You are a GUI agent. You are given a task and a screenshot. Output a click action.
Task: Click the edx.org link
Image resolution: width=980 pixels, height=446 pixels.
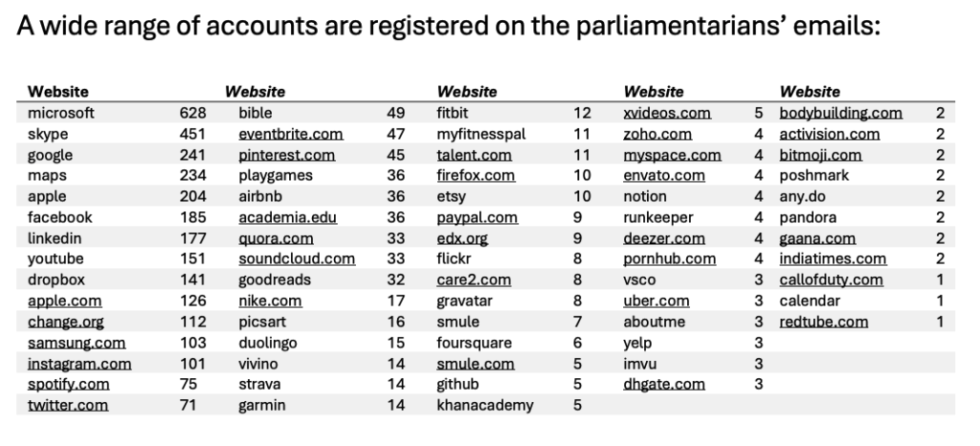(462, 238)
